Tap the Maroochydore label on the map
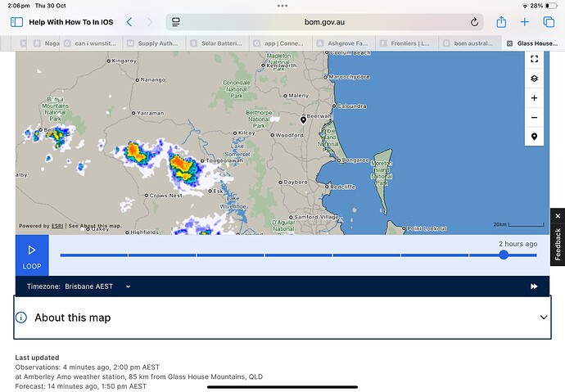Image resolution: width=565 pixels, height=392 pixels. (x=349, y=77)
